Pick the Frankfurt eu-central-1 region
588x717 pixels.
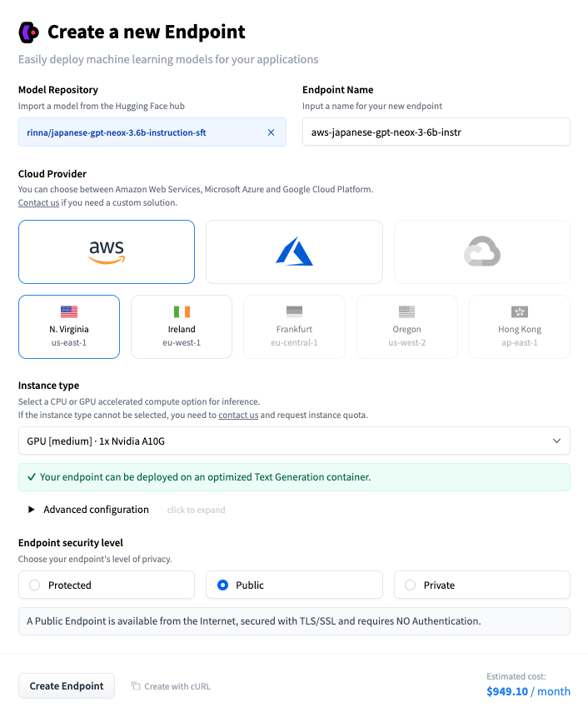click(x=294, y=326)
